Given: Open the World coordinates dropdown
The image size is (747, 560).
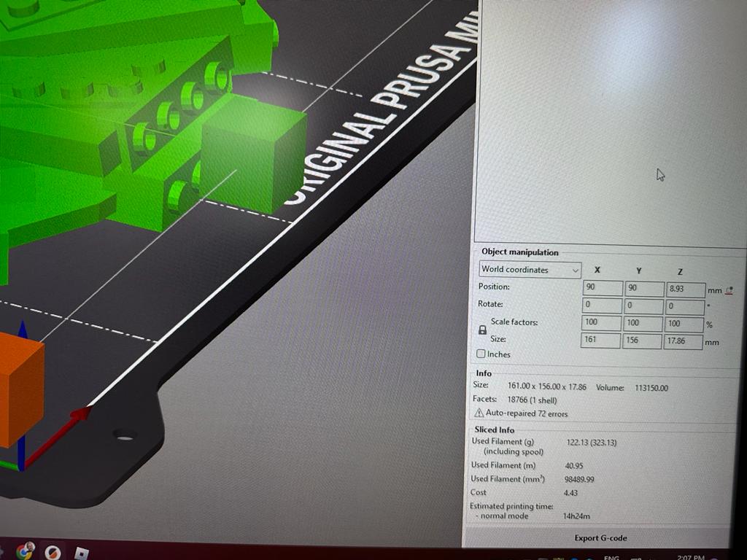Looking at the screenshot, I should tap(530, 270).
